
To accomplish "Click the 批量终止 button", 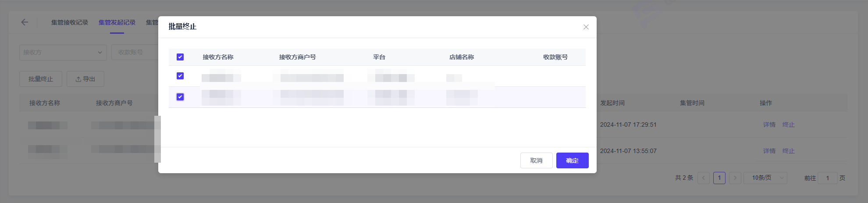I will [x=41, y=79].
